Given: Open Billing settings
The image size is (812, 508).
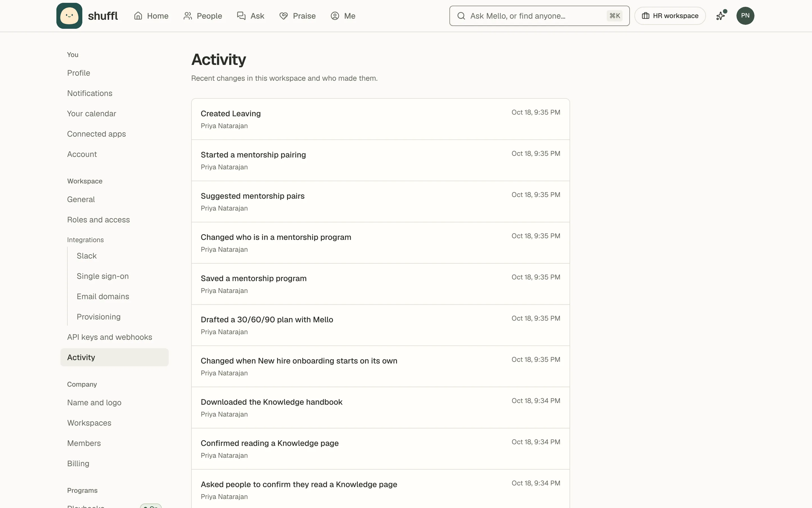Looking at the screenshot, I should pos(114,464).
